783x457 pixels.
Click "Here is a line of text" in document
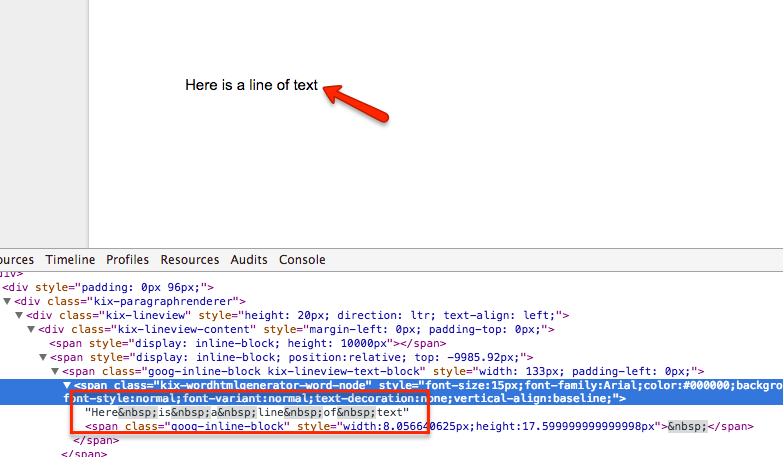(251, 85)
